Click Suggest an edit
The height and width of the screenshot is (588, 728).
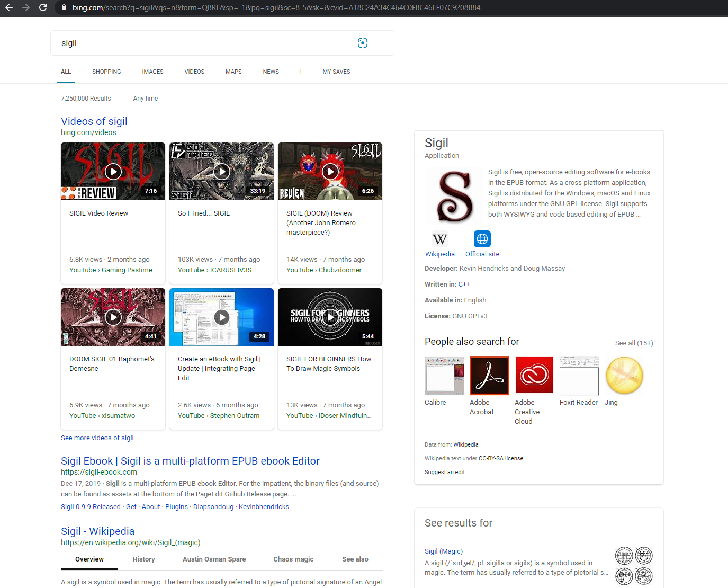pyautogui.click(x=445, y=473)
